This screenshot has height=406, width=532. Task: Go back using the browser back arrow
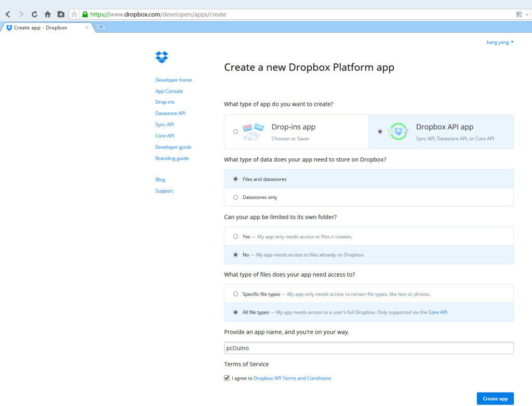(8, 14)
